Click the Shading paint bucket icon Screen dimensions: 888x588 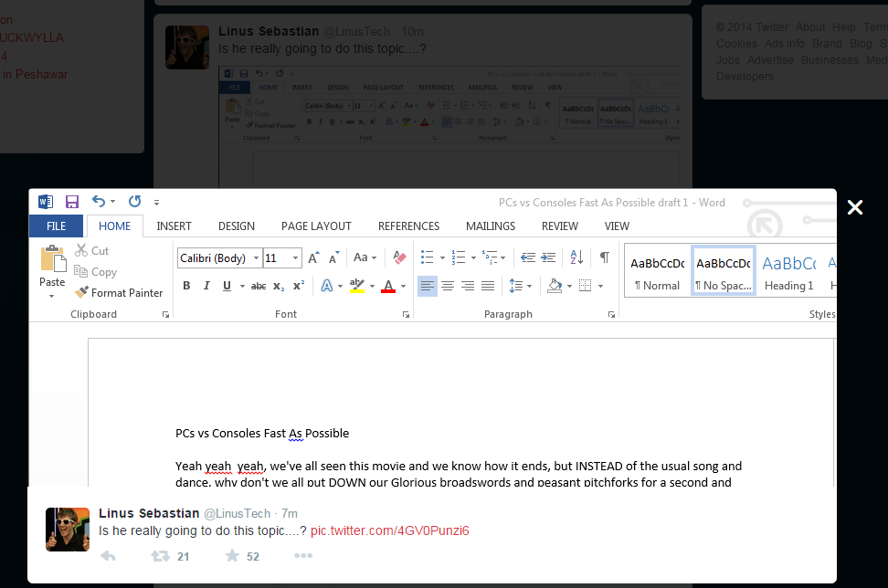[555, 286]
